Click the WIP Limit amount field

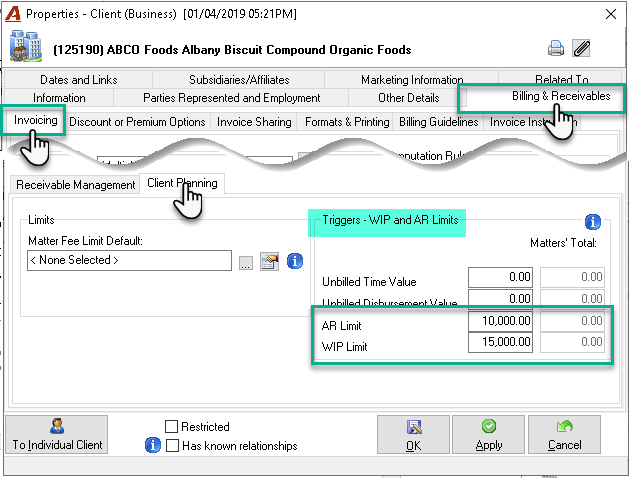[x=500, y=342]
